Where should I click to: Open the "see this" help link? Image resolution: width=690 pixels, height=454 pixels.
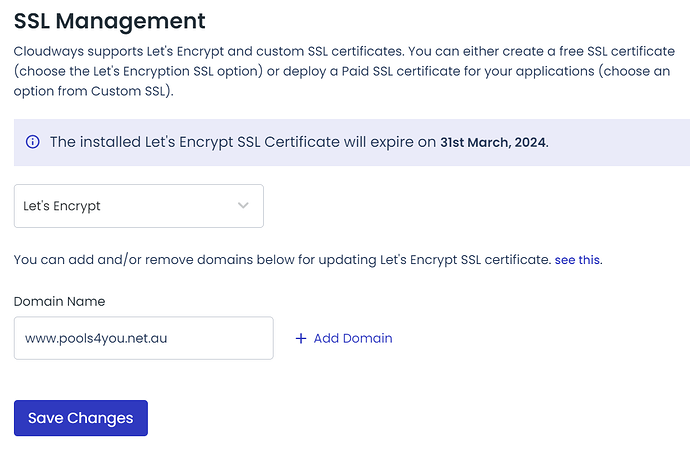pyautogui.click(x=577, y=259)
